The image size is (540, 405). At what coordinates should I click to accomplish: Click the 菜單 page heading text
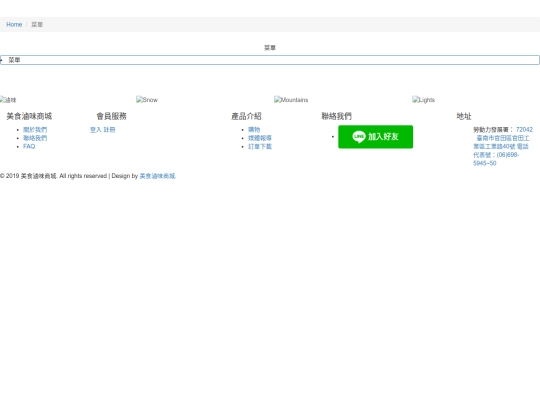click(x=270, y=48)
